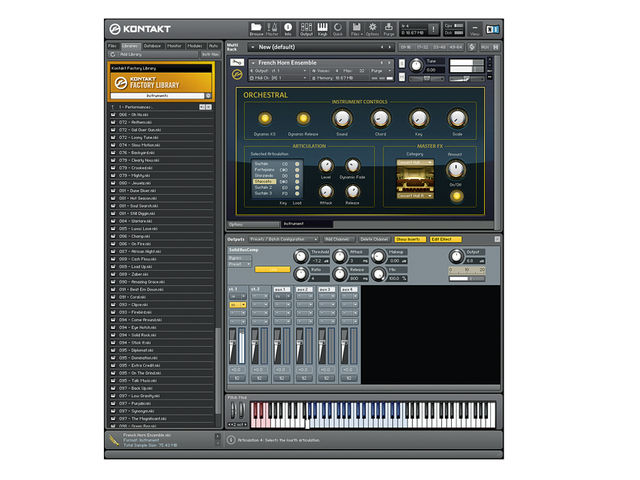Open the Quick-load icon

338,29
